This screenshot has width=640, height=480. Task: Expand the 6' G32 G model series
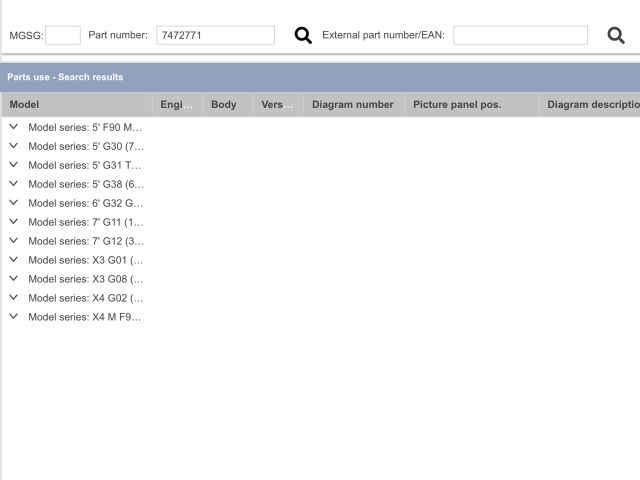point(14,203)
